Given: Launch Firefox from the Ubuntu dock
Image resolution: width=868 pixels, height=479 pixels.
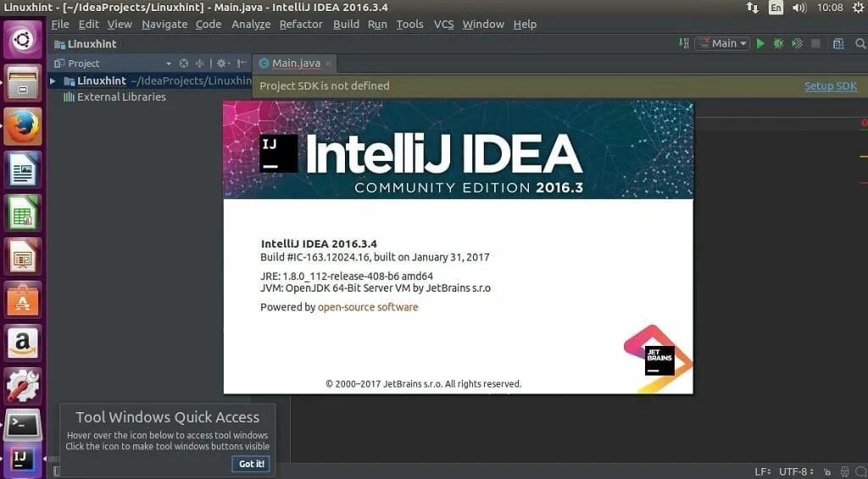Looking at the screenshot, I should point(23,126).
